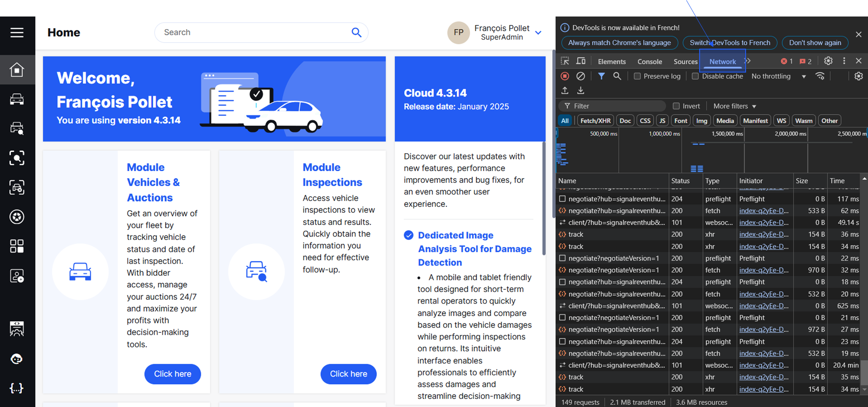Click the Home icon in sidebar
Image resolution: width=868 pixels, height=407 pixels.
17,70
